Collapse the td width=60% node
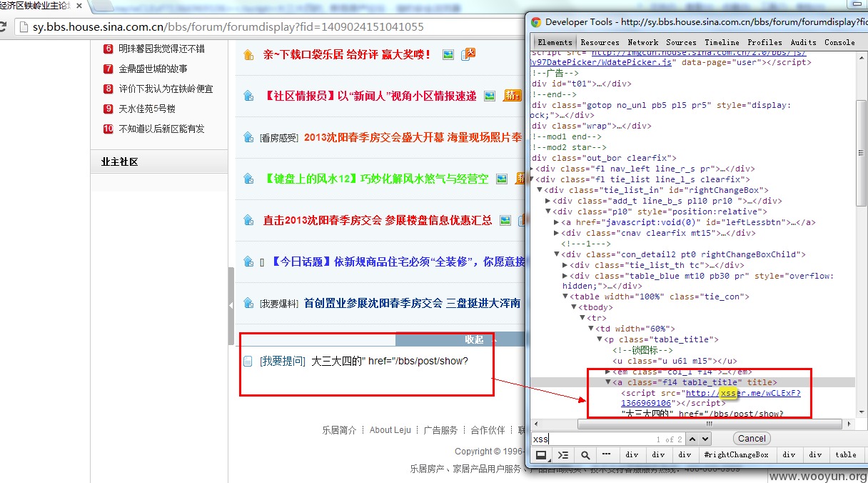 (x=591, y=329)
